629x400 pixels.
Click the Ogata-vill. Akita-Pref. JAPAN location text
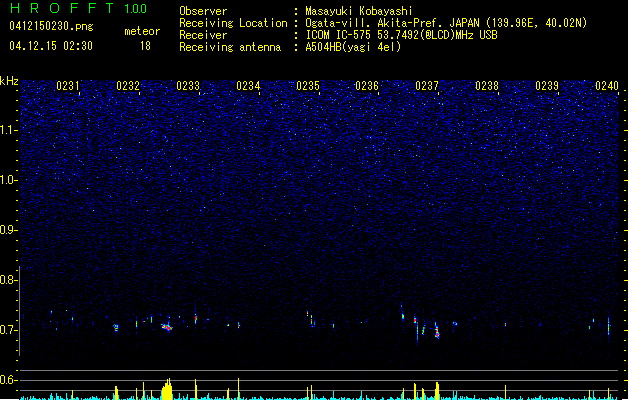pos(446,23)
